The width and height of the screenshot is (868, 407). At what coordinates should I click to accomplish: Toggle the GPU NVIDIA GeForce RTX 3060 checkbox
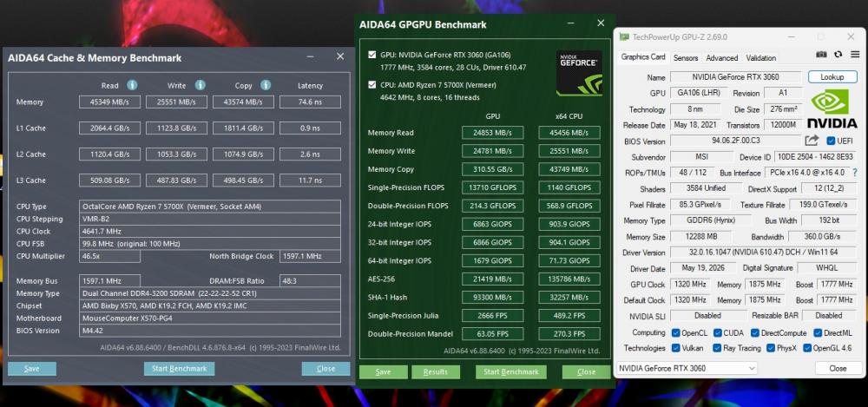point(372,55)
